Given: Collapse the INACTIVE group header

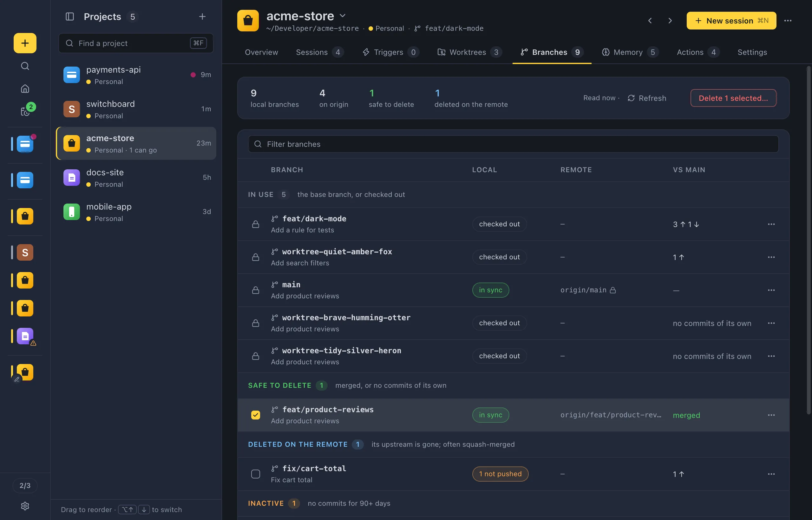Looking at the screenshot, I should (514, 504).
